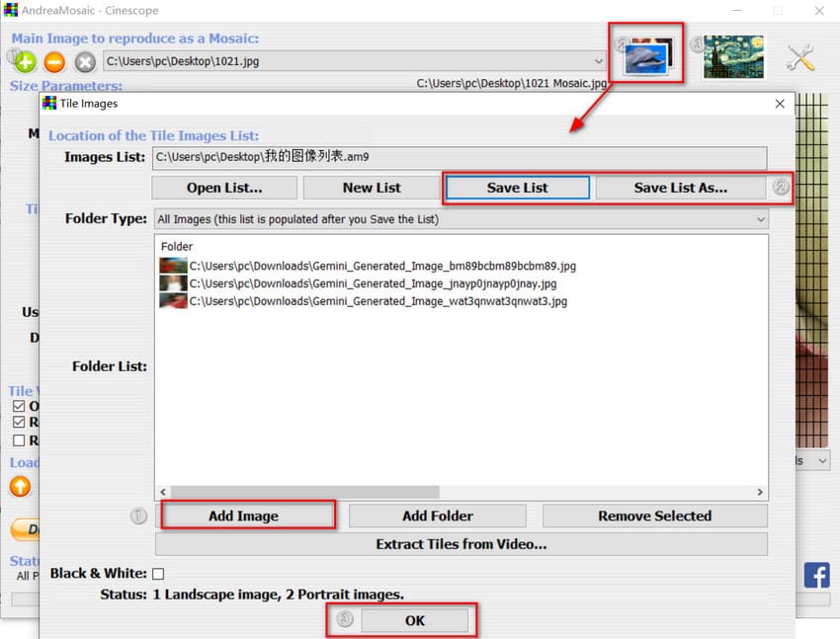
Task: Click the status text about landscape images
Action: [x=278, y=595]
